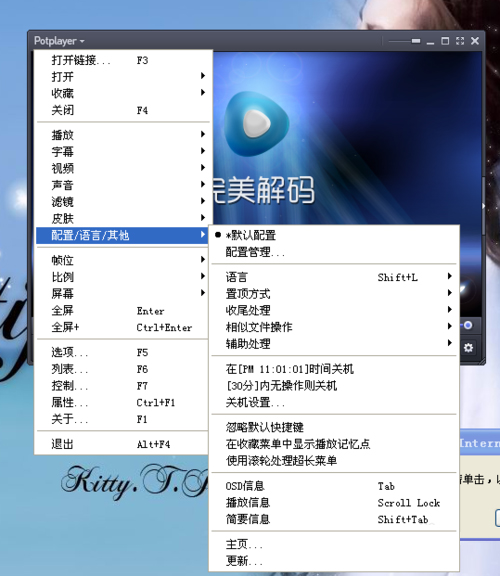This screenshot has height=576, width=500.
Task: Maximize the Potplayer window
Action: [x=445, y=41]
